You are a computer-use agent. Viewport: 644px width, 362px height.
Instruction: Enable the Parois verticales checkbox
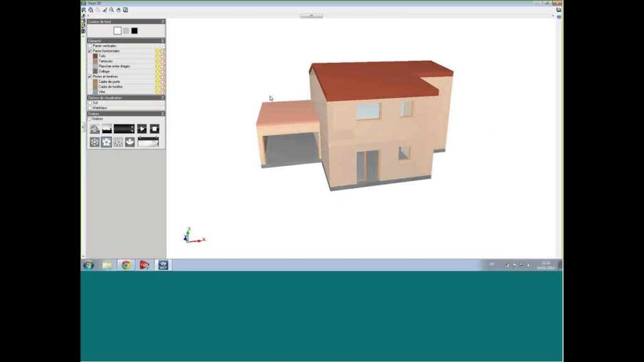point(90,46)
